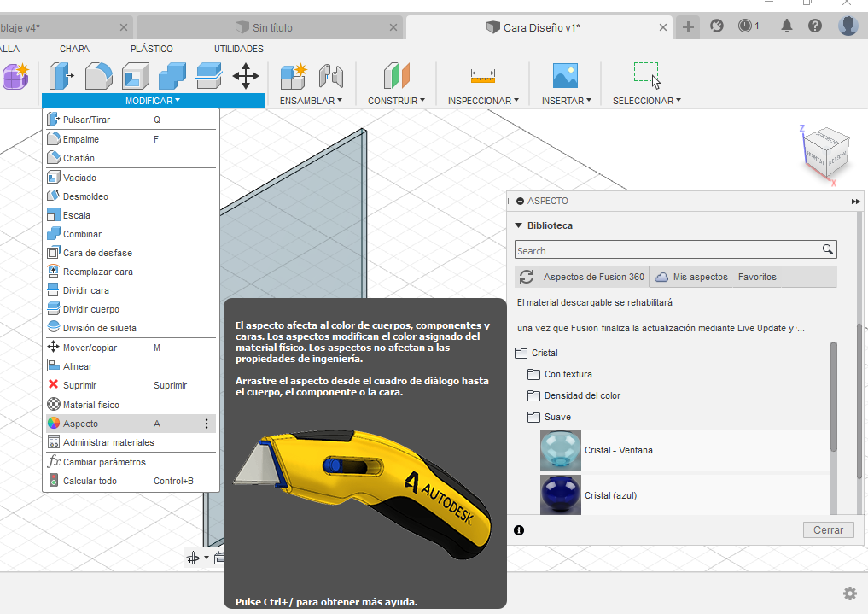868x614 pixels.
Task: Click the Inspeccionar measure ruler icon
Action: click(483, 76)
